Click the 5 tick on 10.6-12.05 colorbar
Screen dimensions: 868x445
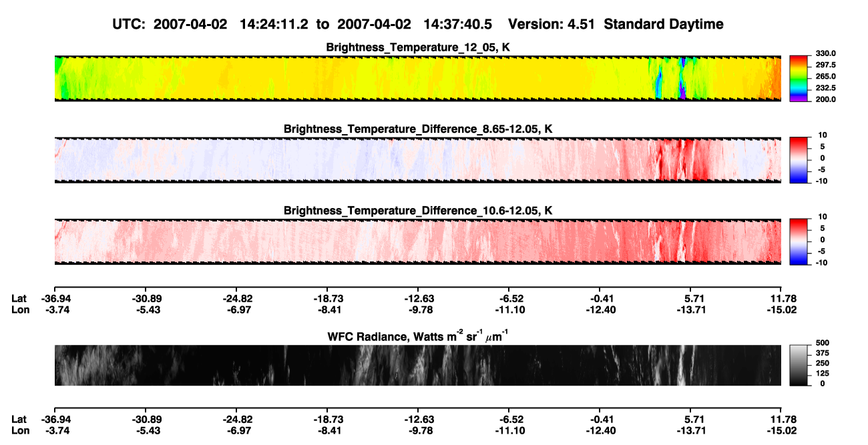coord(823,228)
